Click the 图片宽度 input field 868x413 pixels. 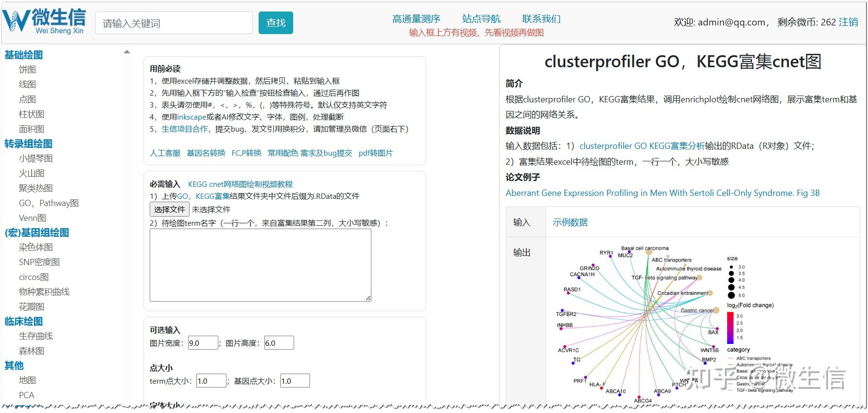tap(203, 343)
